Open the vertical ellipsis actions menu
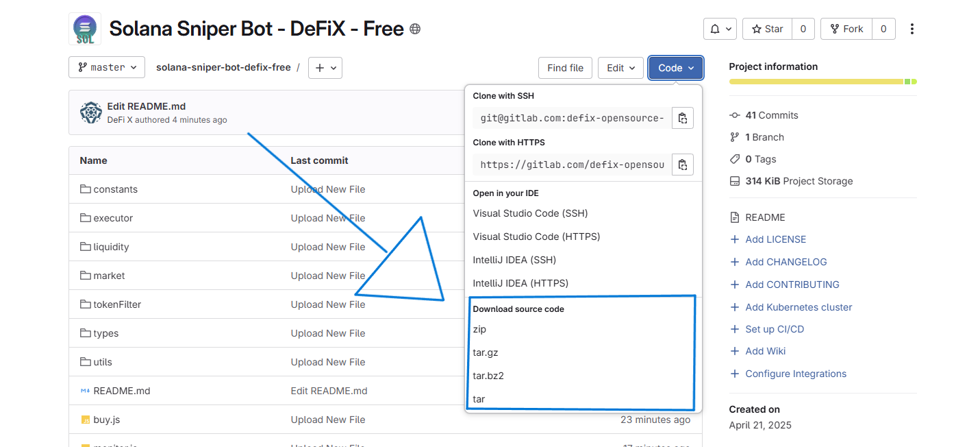Screen dimensions: 980x447 912,29
